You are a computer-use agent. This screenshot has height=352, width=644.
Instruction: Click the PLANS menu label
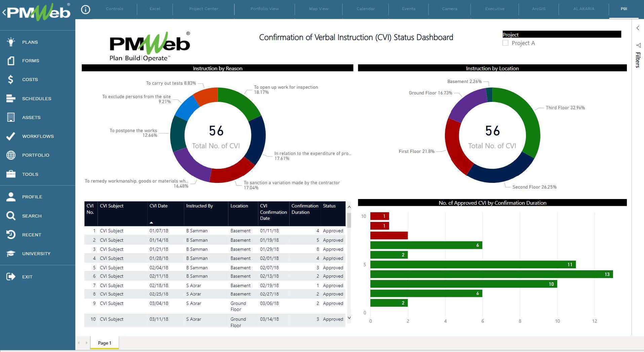[x=30, y=42]
